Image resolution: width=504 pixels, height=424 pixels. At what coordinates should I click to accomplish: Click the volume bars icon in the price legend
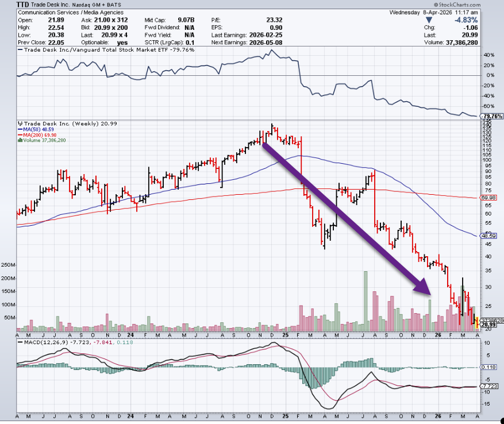[20, 141]
